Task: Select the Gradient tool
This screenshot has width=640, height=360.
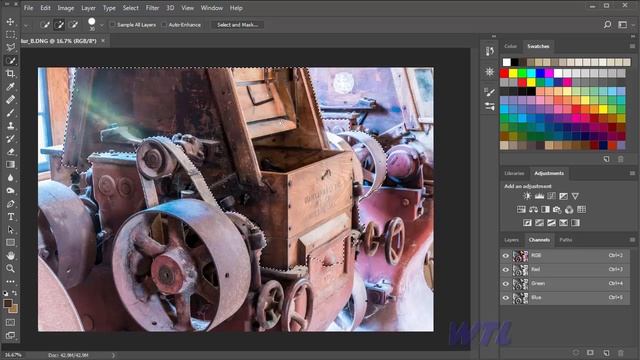Action: tap(10, 164)
